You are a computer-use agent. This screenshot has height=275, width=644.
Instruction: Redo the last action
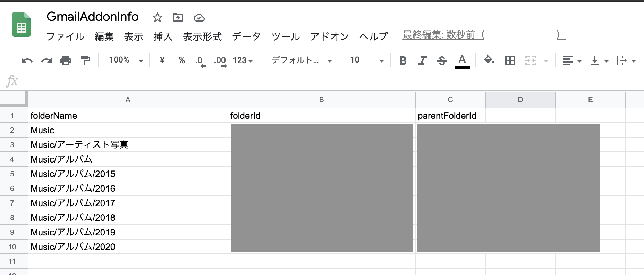(46, 61)
